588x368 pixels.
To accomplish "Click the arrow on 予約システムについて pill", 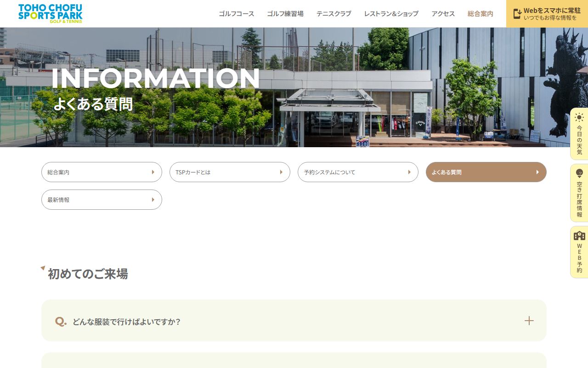I will [409, 172].
